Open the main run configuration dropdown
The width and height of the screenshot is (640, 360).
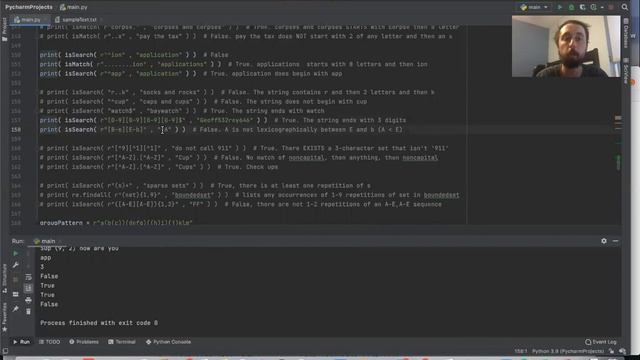coord(534,7)
